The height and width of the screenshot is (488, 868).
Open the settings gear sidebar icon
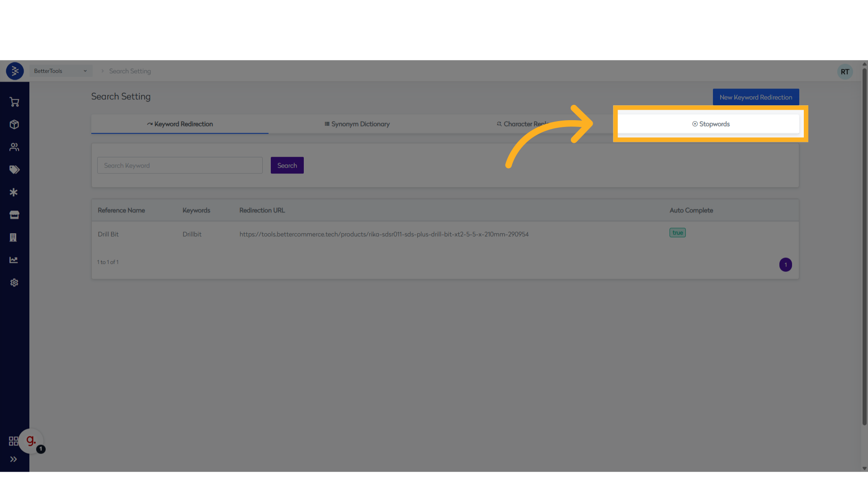point(14,283)
